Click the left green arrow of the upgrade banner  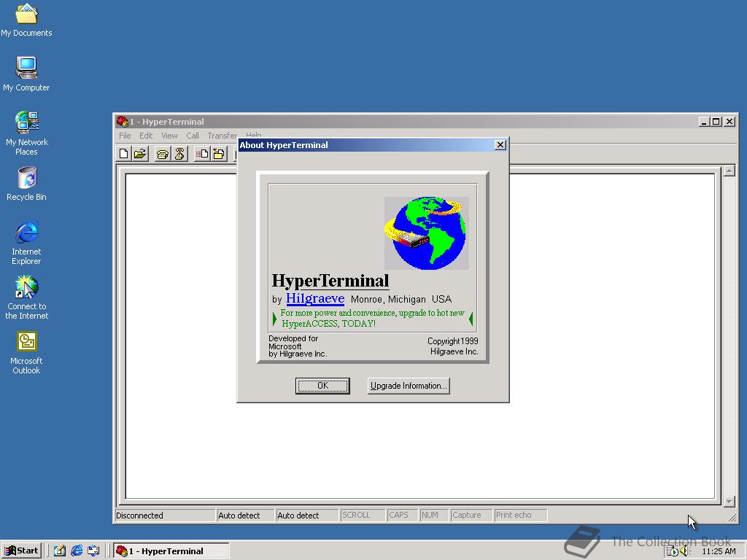coord(274,319)
